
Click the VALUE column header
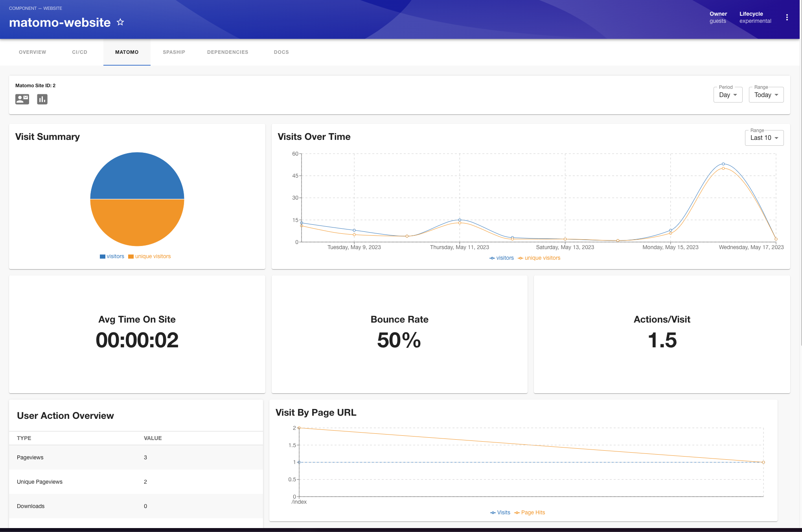[x=153, y=438]
